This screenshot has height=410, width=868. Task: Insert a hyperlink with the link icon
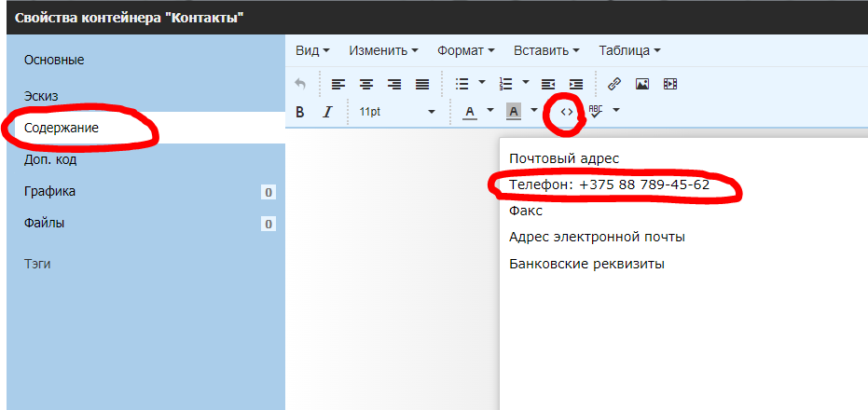click(614, 84)
